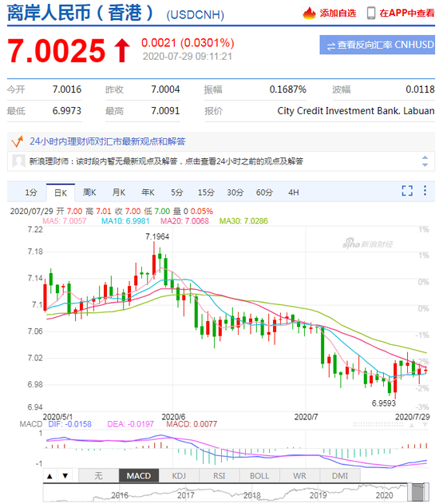Switch to the 30分 chart tab
The width and height of the screenshot is (439, 504).
coord(235,192)
